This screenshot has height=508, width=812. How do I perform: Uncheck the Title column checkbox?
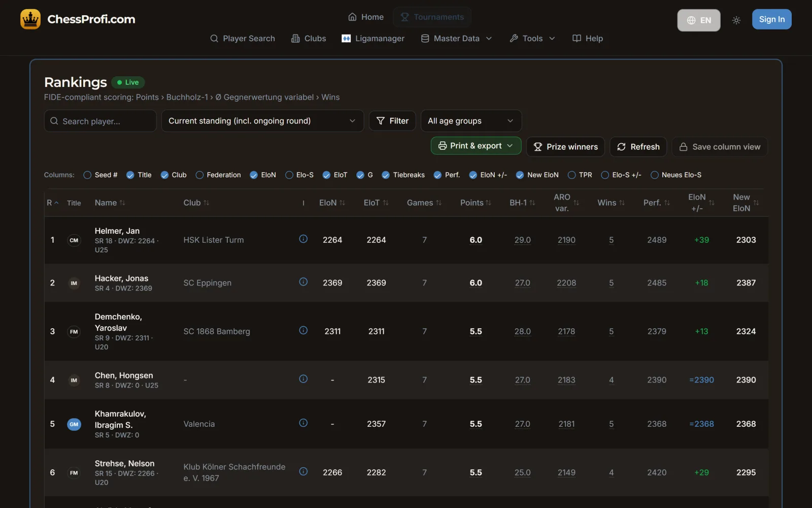(130, 175)
